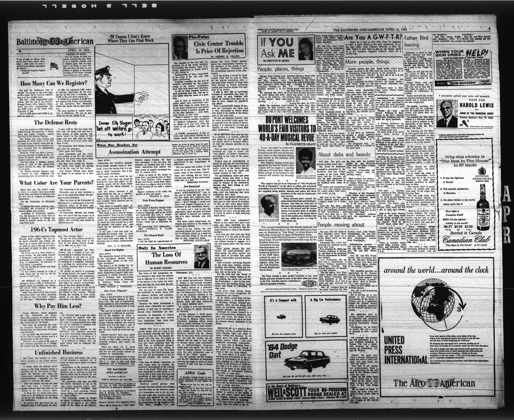This screenshot has width=514, height=420.
Task: Select the "How Many Can We Register?" headline
Action: 54,84
